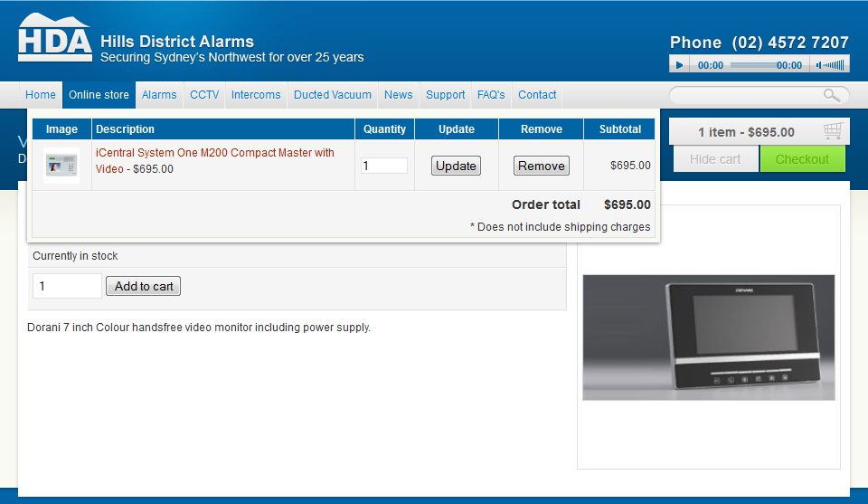Open the Ducted Vacuum page
This screenshot has width=868, height=504.
(x=332, y=95)
